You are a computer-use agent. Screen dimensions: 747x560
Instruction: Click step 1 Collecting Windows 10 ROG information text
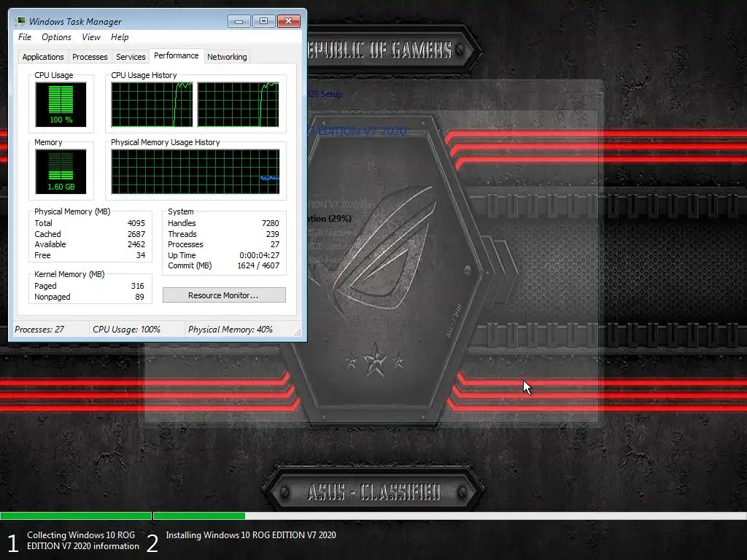coord(83,540)
